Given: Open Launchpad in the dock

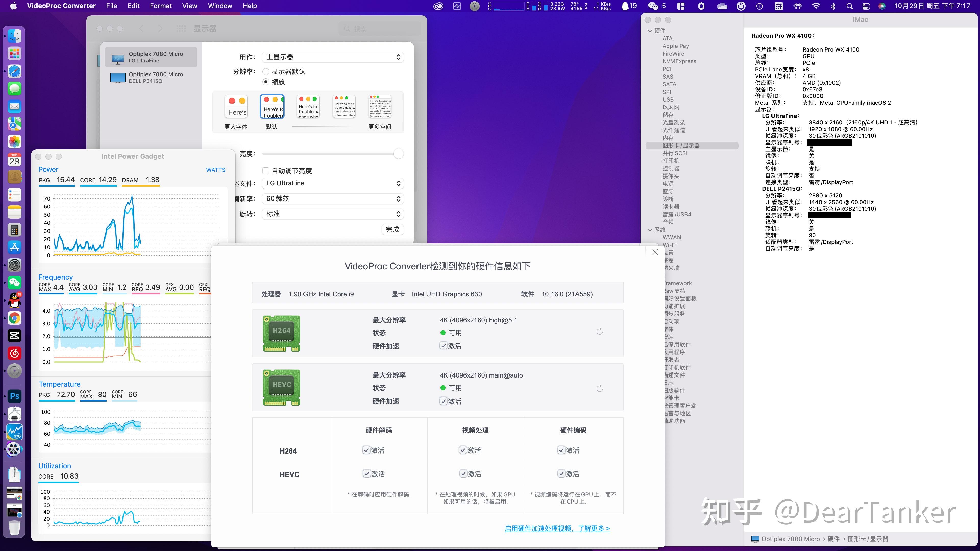Looking at the screenshot, I should click(x=15, y=54).
